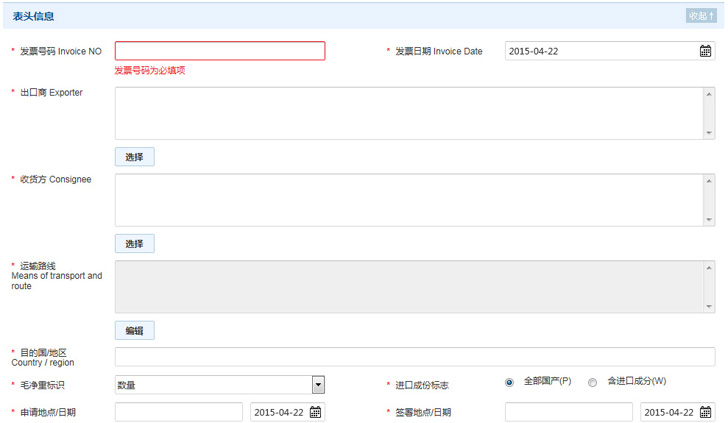
Task: Focus the 发票号码 Invoice NO input field
Action: (220, 51)
